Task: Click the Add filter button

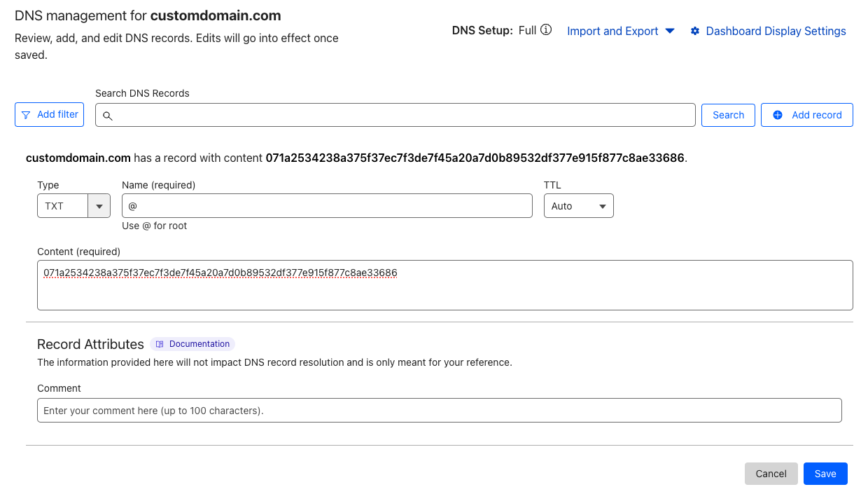Action: click(x=49, y=115)
